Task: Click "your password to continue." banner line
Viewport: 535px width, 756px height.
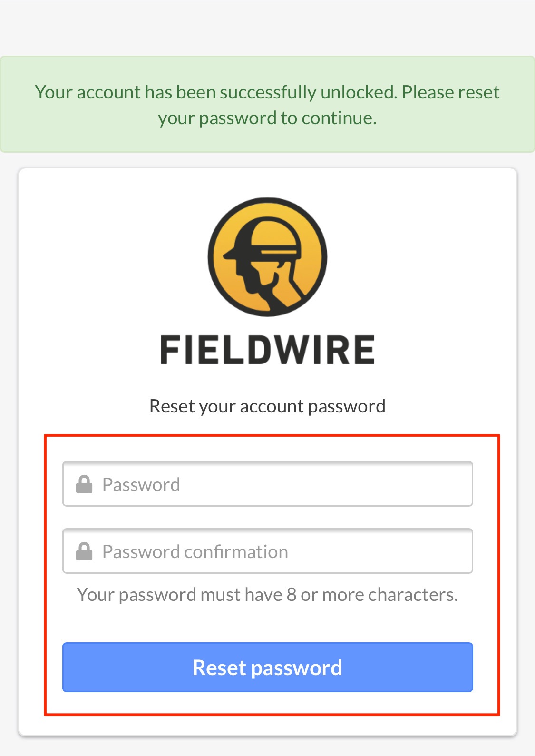Action: (267, 118)
